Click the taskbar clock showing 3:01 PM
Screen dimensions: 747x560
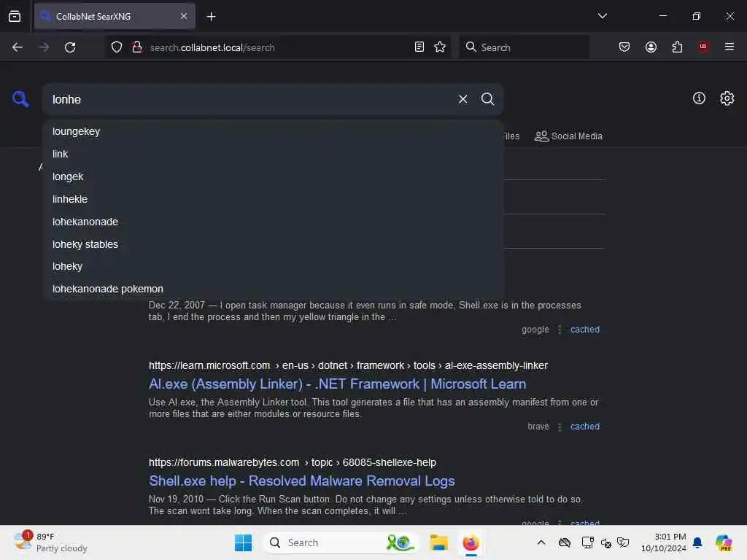click(x=664, y=542)
